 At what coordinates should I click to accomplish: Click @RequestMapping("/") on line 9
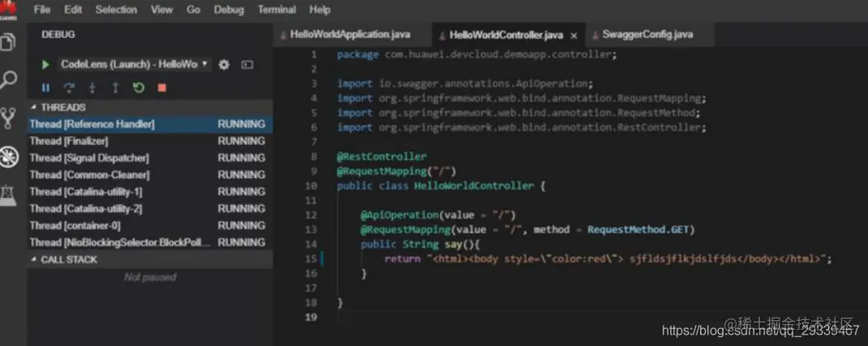(x=397, y=171)
